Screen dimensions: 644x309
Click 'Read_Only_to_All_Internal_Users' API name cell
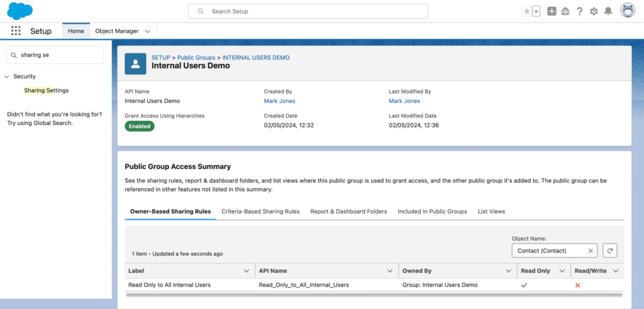[304, 285]
